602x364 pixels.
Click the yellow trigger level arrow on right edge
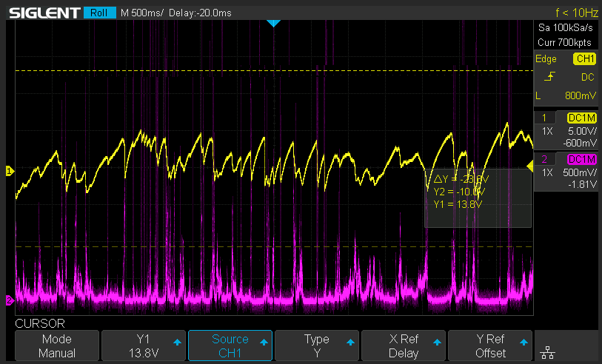coord(530,166)
